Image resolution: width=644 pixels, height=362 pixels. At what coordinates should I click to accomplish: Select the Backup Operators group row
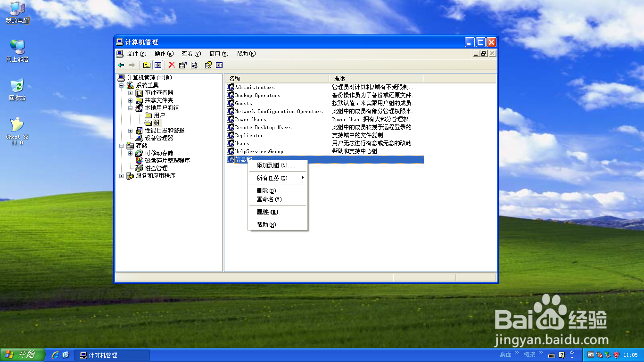pos(325,95)
